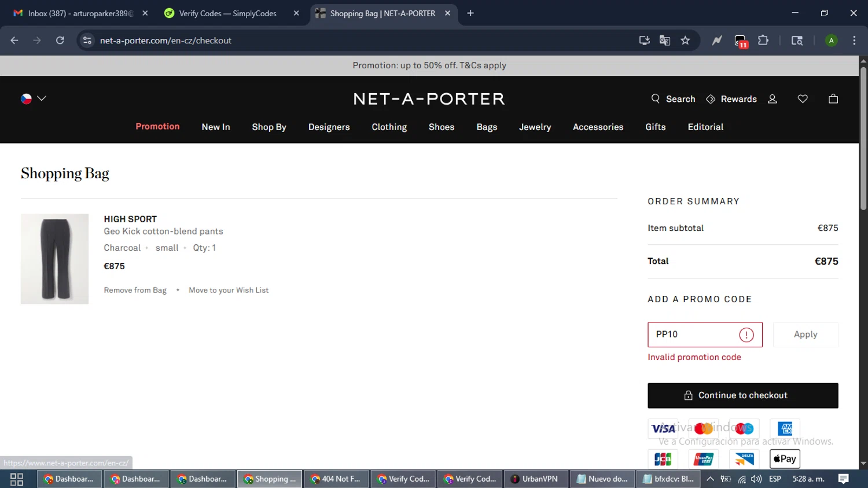Image resolution: width=868 pixels, height=488 pixels.
Task: Open the wish list heart icon
Action: tap(803, 99)
